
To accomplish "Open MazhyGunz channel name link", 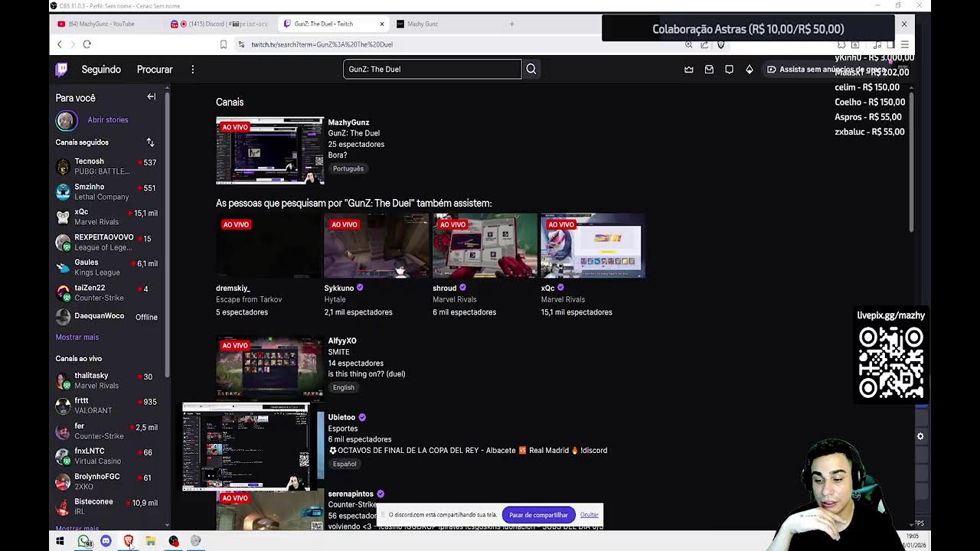I will pyautogui.click(x=348, y=122).
